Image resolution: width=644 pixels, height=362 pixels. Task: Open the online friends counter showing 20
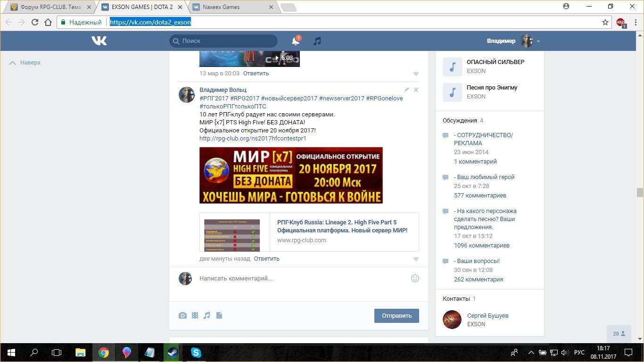(619, 334)
